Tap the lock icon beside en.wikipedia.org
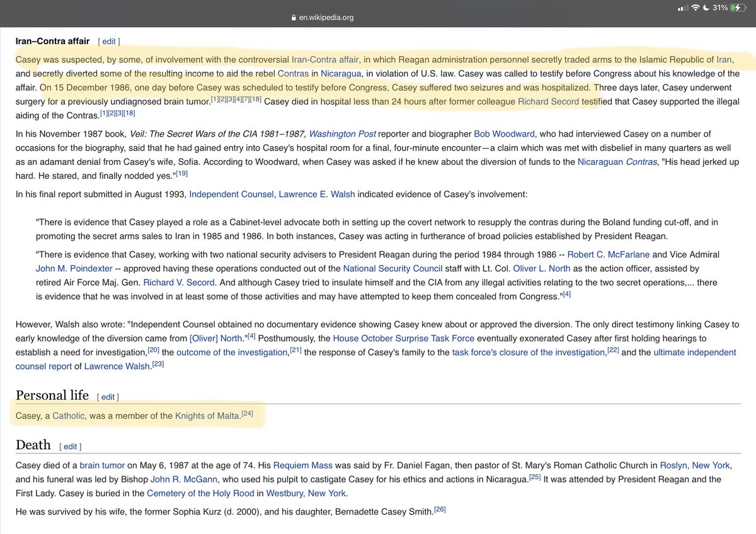 (293, 18)
